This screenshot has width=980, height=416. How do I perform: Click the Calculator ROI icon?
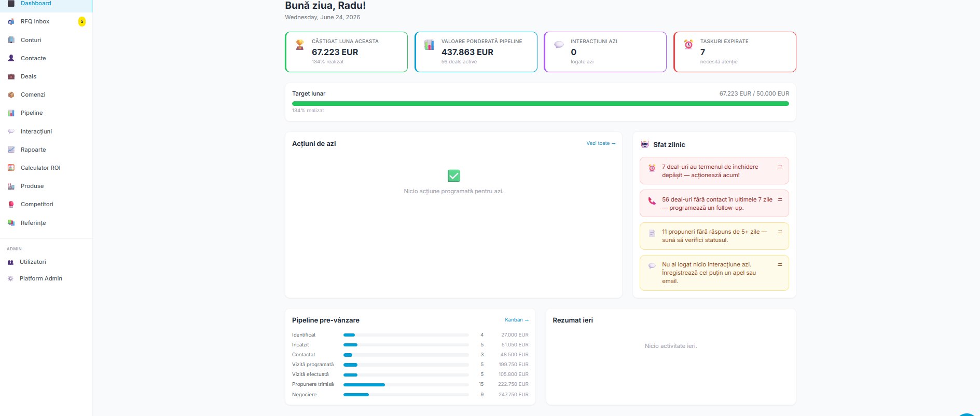(x=11, y=168)
